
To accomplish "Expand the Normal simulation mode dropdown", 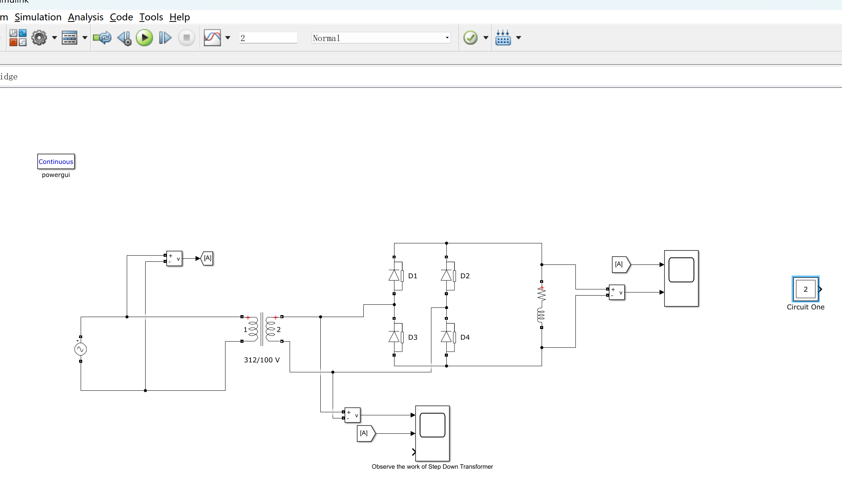I will 447,38.
